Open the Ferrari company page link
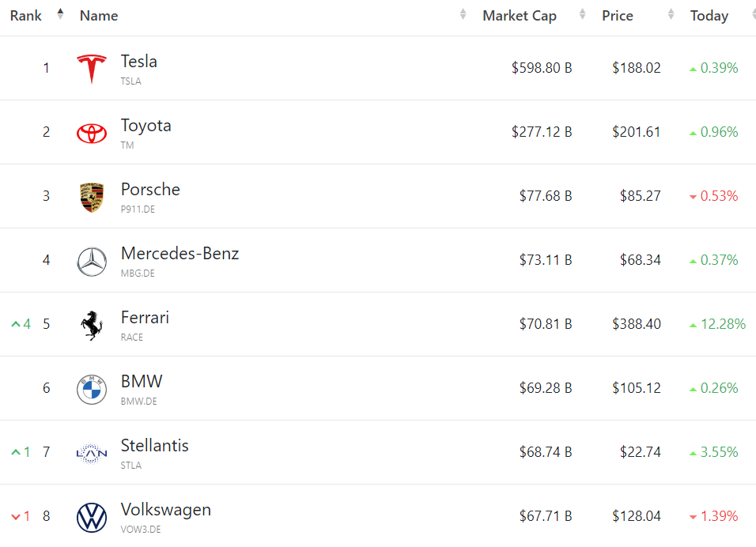Screen dimensions: 756x547 click(145, 318)
